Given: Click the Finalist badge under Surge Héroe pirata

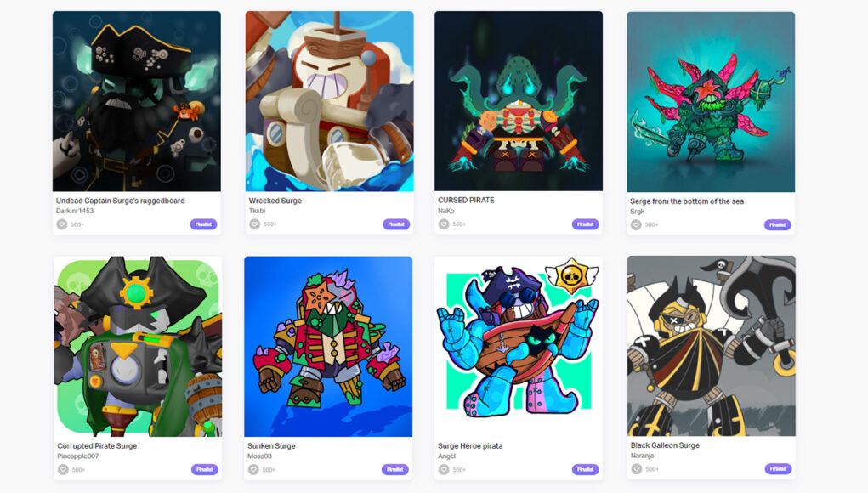Looking at the screenshot, I should point(586,469).
